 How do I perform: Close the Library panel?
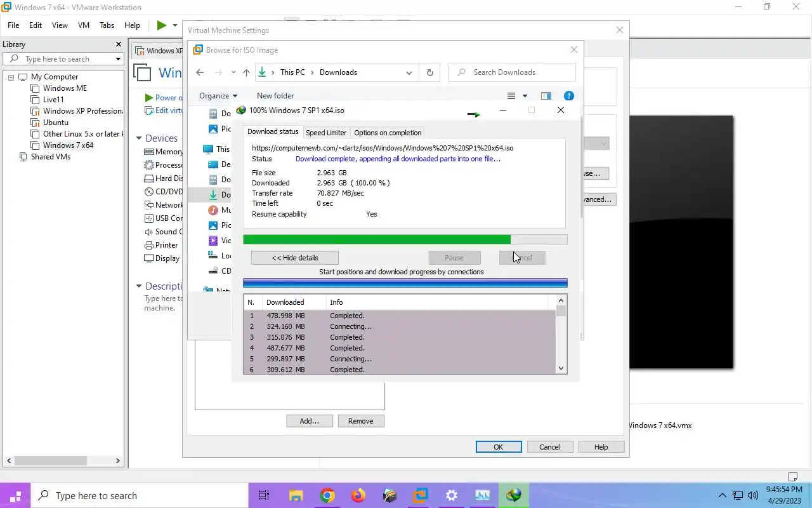(118, 44)
